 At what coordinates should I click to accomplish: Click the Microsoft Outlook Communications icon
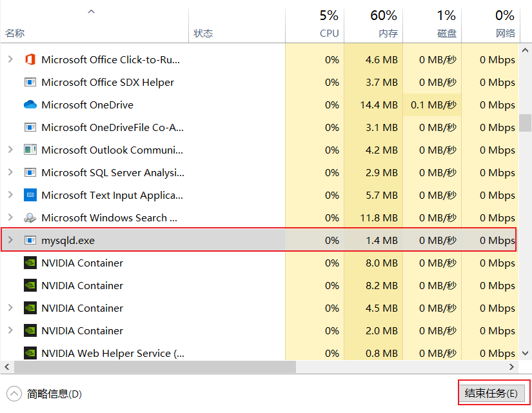point(30,150)
